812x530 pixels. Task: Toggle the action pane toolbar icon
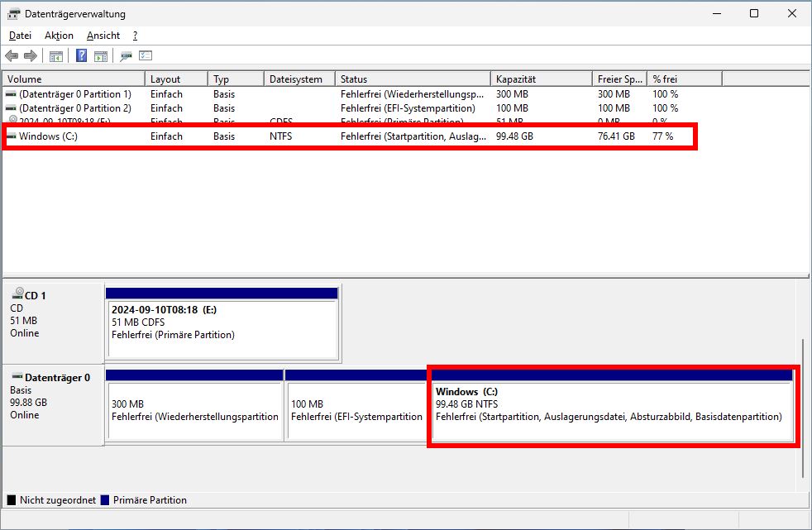[100, 55]
